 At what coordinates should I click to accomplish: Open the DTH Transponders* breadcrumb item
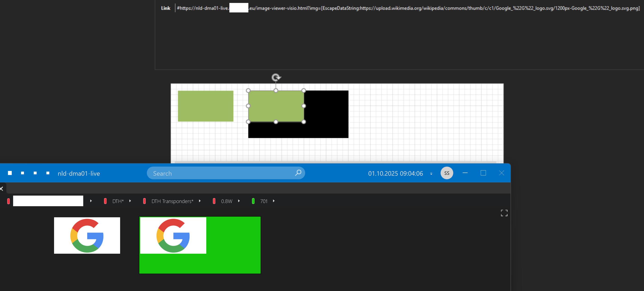click(x=172, y=201)
